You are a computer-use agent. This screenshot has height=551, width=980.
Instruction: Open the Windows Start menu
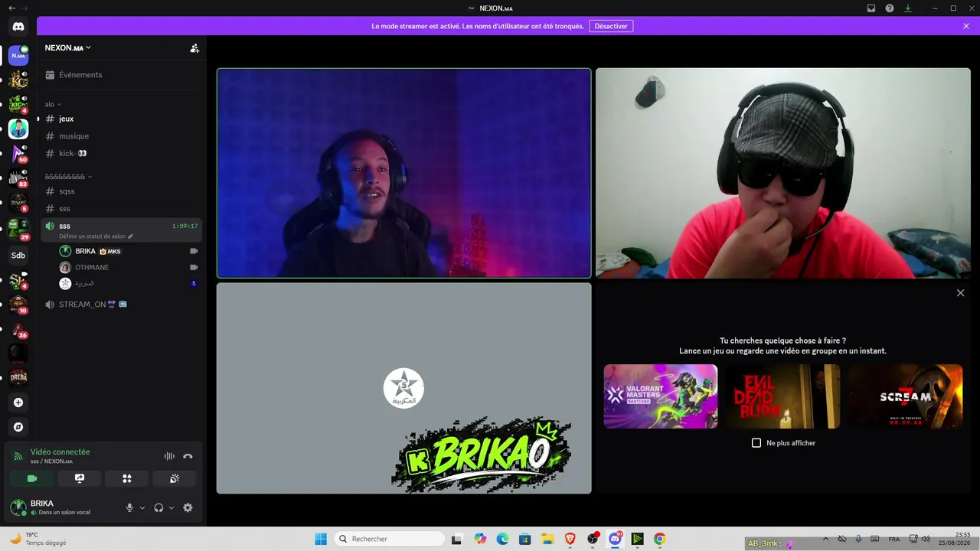[x=321, y=539]
